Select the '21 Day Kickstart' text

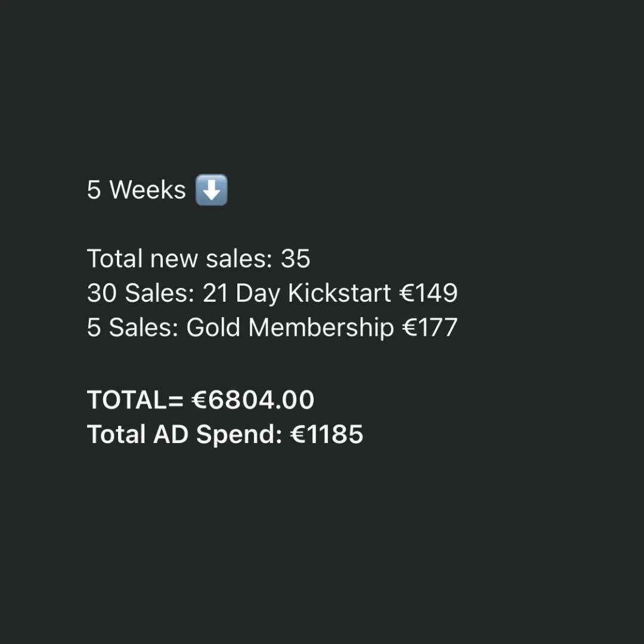tap(296, 293)
